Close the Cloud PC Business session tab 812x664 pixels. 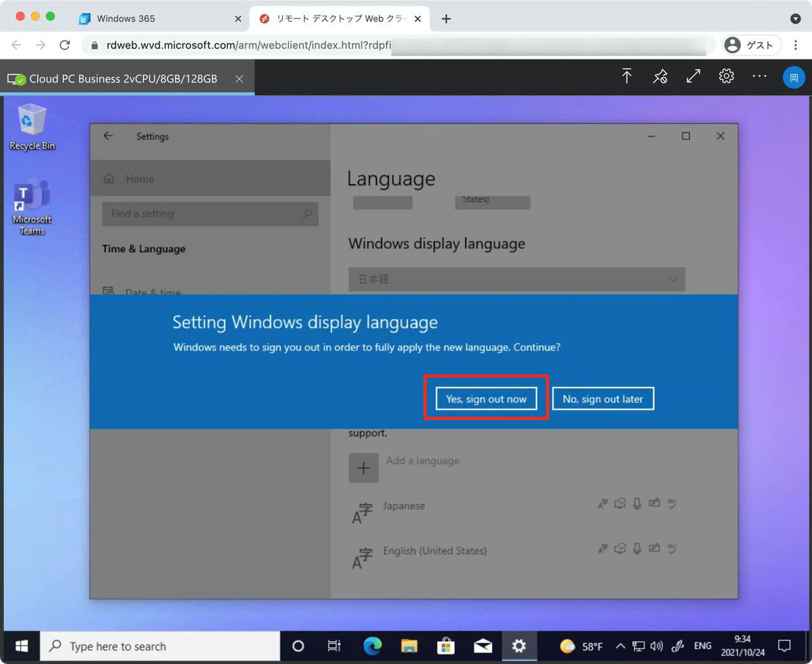pyautogui.click(x=239, y=79)
